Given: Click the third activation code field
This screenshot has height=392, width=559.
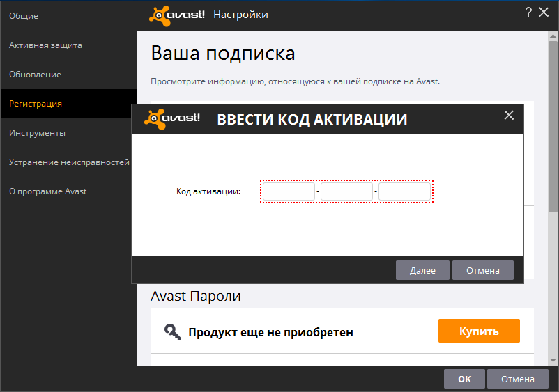Looking at the screenshot, I should (404, 191).
